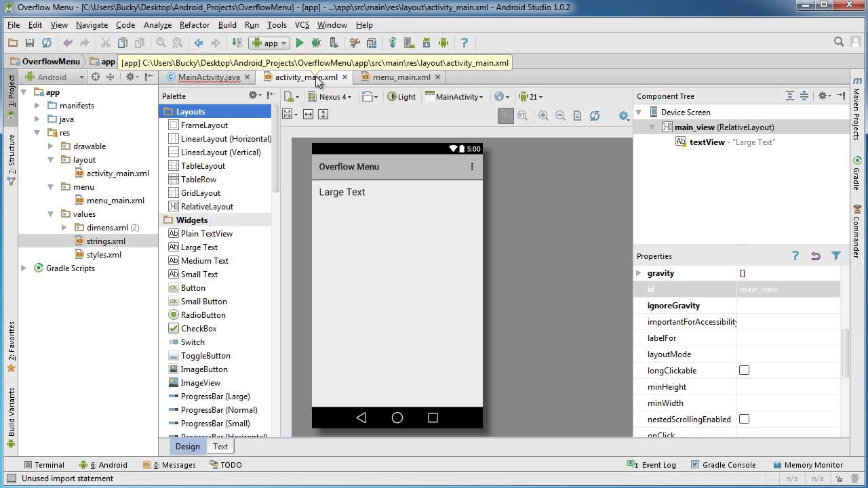Click the Cut scissors icon
868x488 pixels.
(105, 43)
